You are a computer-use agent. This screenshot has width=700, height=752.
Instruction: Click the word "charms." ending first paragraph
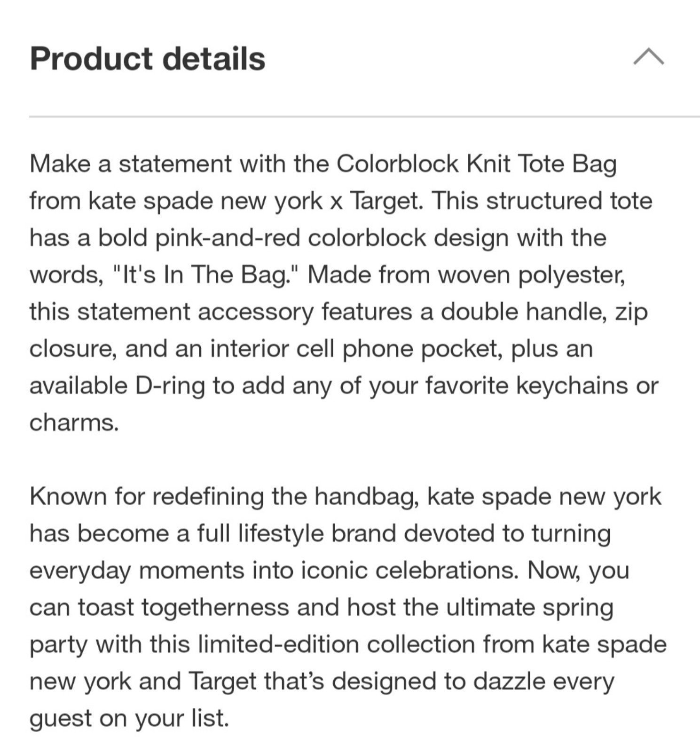(74, 423)
